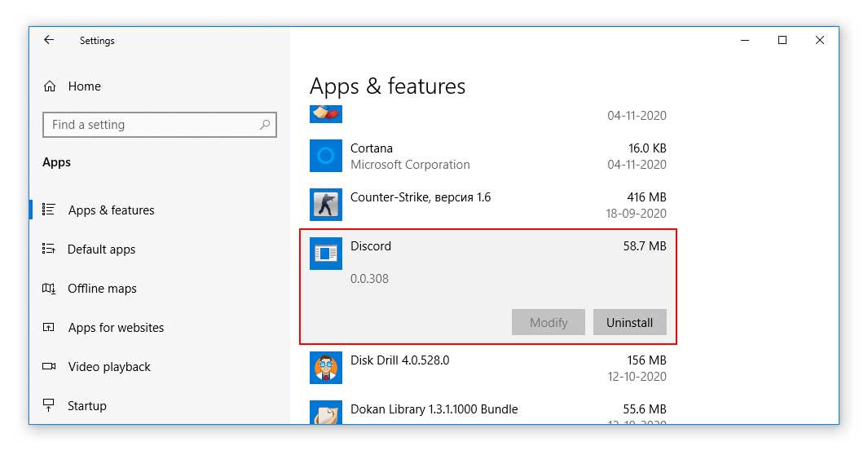The width and height of the screenshot is (868, 455).
Task: Select the Startup sidebar icon
Action: pyautogui.click(x=49, y=405)
